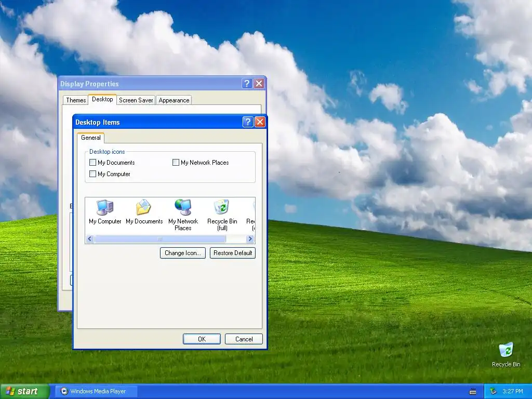The image size is (532, 399).
Task: Select the Recycle Bin (full) icon in the list
Action: click(222, 215)
